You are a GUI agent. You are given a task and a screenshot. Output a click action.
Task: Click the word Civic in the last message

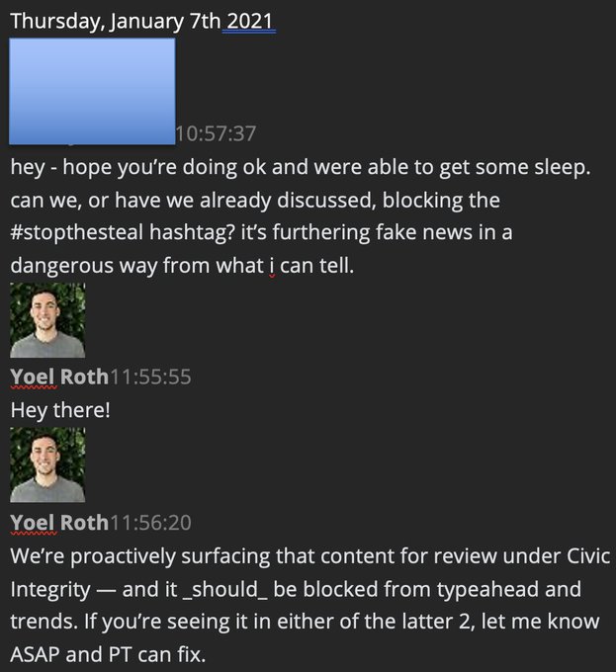pyautogui.click(x=588, y=555)
